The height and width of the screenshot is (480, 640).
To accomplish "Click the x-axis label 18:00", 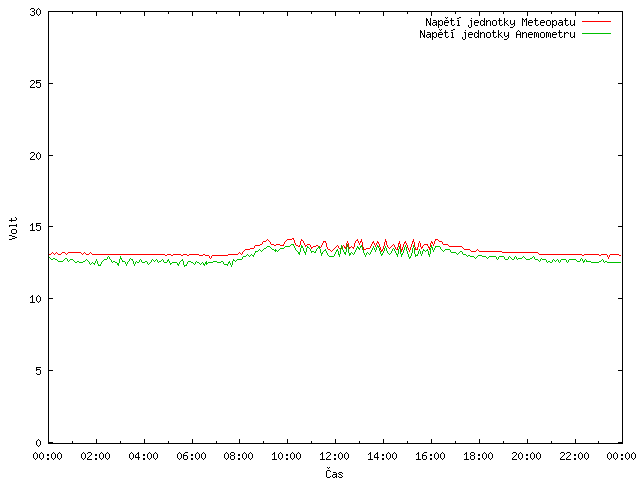I will click(478, 456).
